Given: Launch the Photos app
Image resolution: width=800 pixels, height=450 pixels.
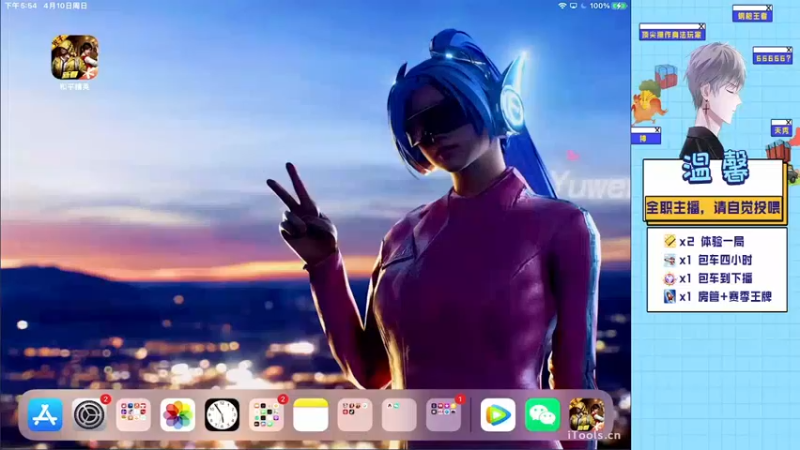Looking at the screenshot, I should pos(178,415).
